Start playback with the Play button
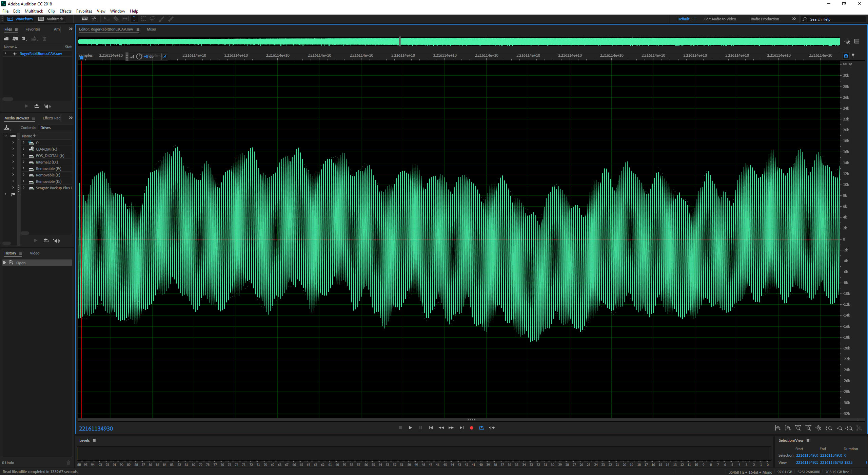 point(410,428)
